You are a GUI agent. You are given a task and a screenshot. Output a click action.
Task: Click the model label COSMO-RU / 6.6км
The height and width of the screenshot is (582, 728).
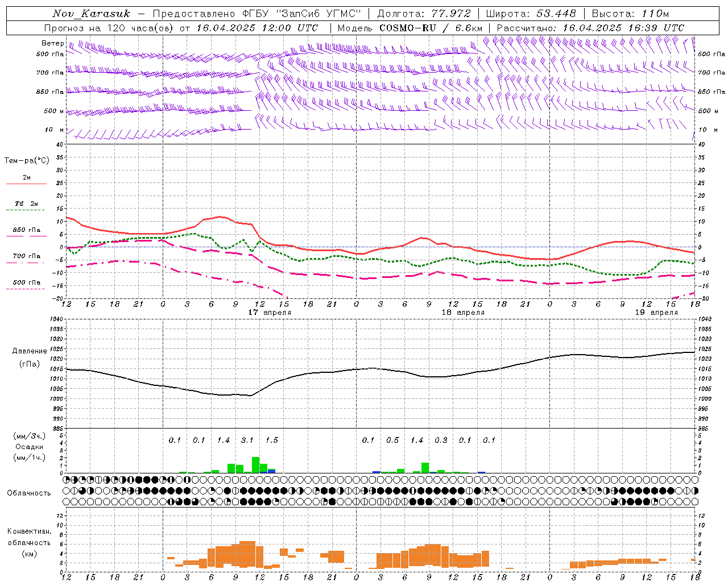point(431,28)
